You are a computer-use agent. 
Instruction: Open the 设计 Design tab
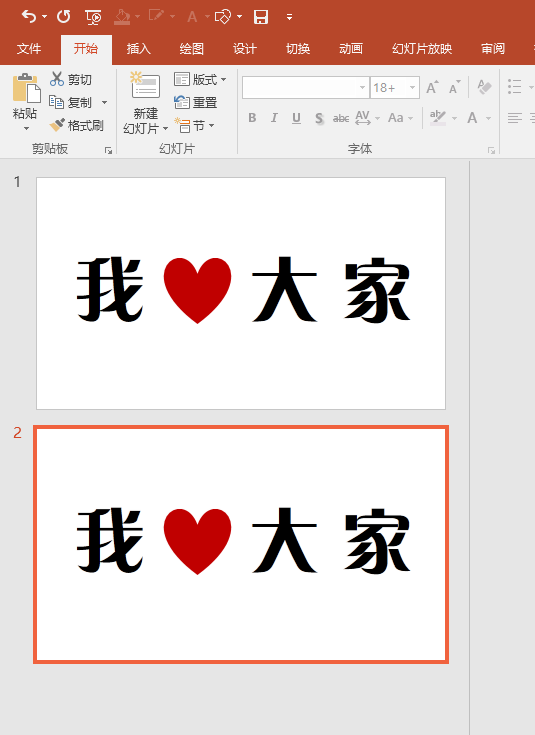244,49
